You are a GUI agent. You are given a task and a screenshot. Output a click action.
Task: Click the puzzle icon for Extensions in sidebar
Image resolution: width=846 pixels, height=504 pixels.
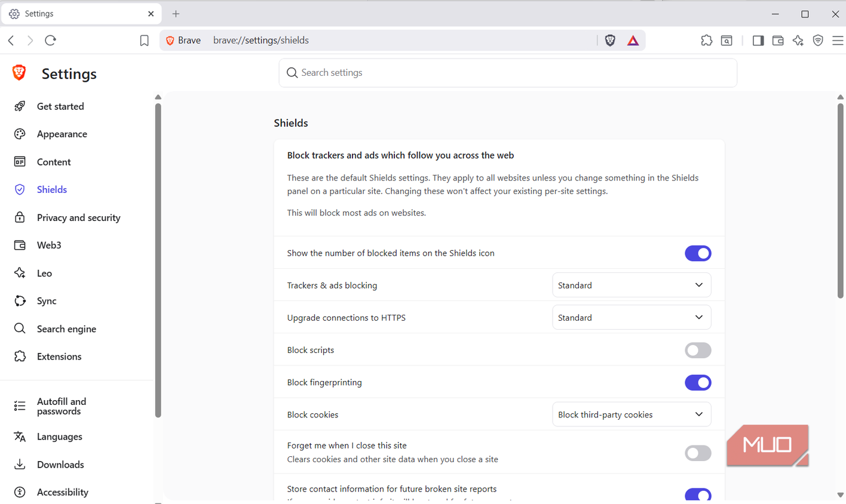[x=20, y=357]
